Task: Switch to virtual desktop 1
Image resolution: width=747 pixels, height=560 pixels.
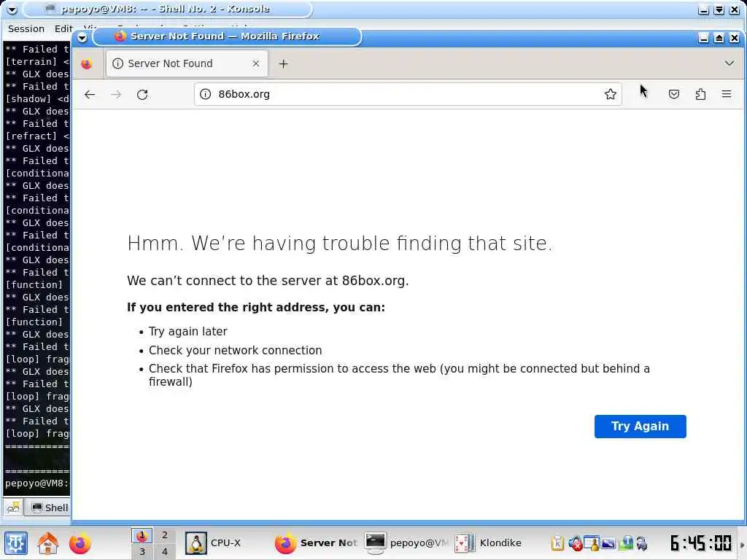Action: pyautogui.click(x=142, y=536)
